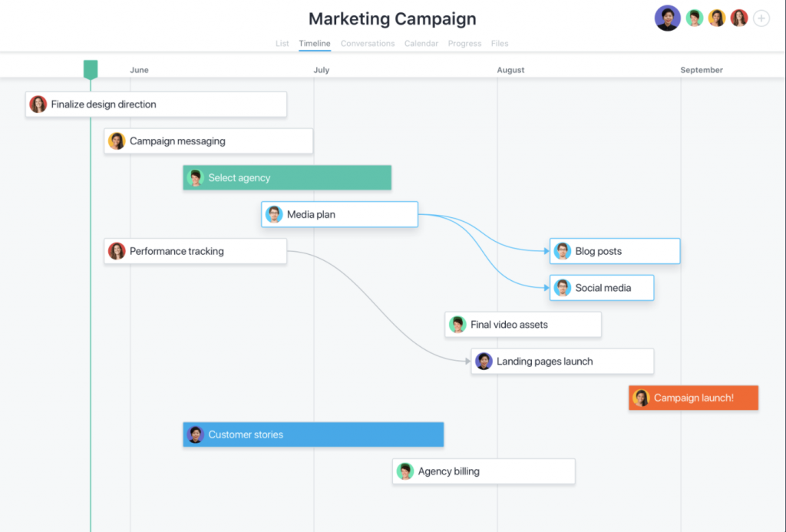This screenshot has width=786, height=532.
Task: Click the June month label
Action: point(139,70)
